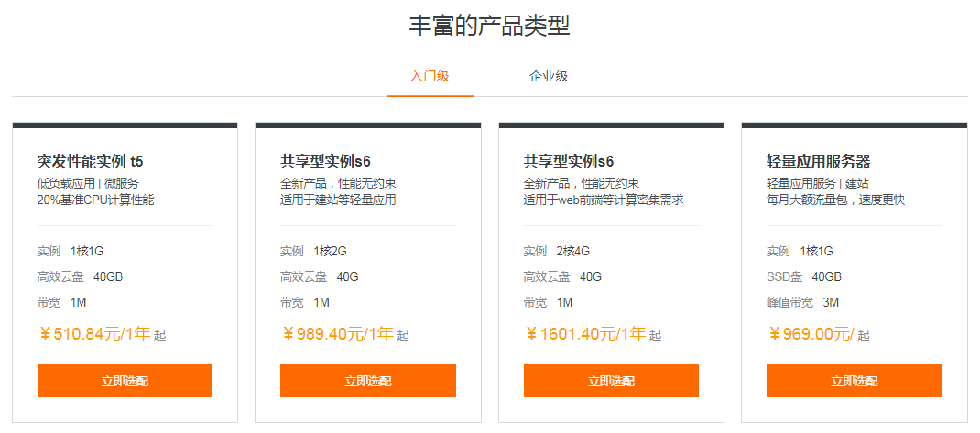This screenshot has height=433, width=980.
Task: Click the 每月大额流量包，速度更快 description
Action: (835, 200)
